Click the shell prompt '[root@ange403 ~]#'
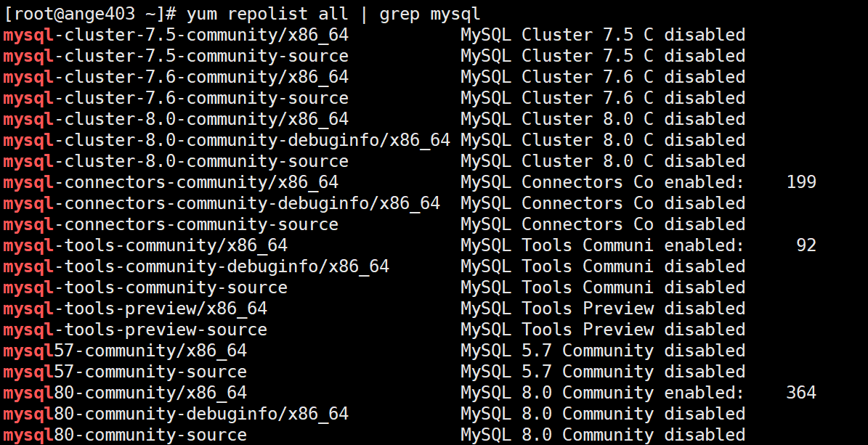This screenshot has height=445, width=868. (x=90, y=14)
